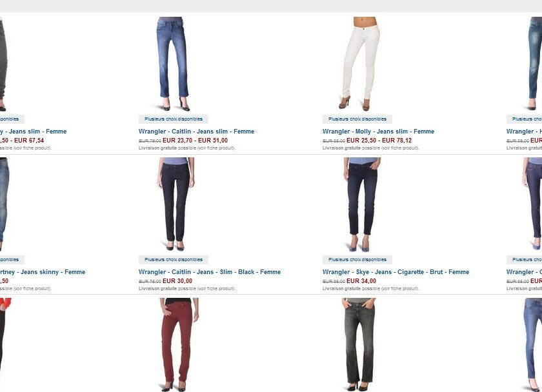Screen dimensions: 542x392
Task: Open the grey bootcut jeans photo
Action: [359, 345]
